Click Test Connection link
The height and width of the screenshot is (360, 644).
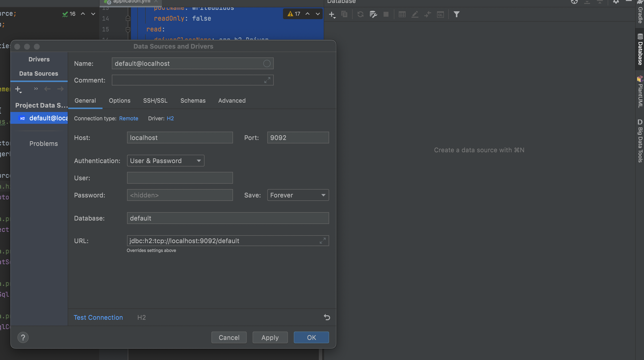[x=98, y=317]
